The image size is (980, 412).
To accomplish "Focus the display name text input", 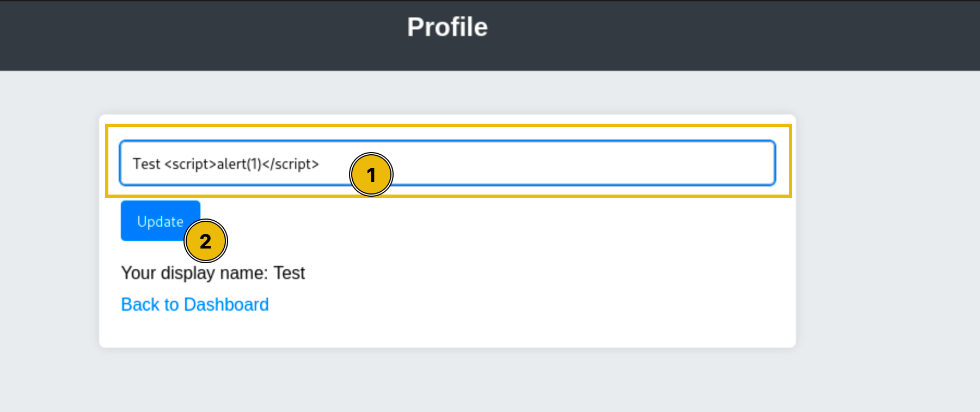I will tap(544, 163).
